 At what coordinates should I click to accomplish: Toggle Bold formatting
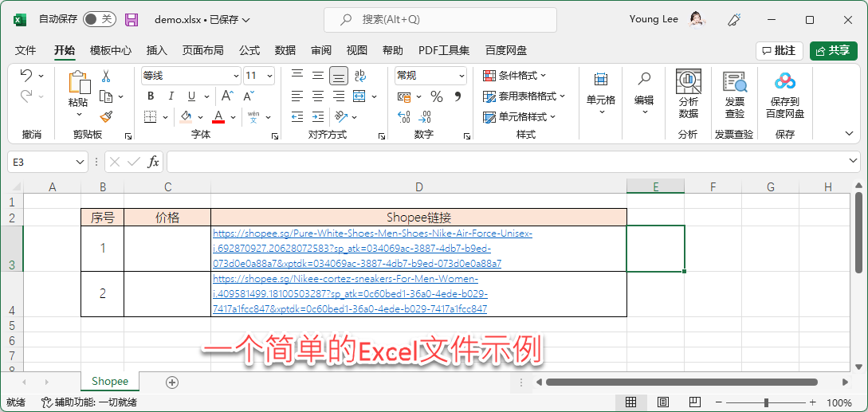[x=151, y=96]
